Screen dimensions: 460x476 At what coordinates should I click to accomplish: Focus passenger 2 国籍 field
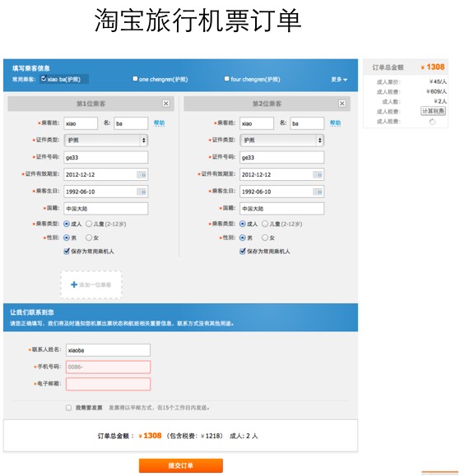pos(281,209)
